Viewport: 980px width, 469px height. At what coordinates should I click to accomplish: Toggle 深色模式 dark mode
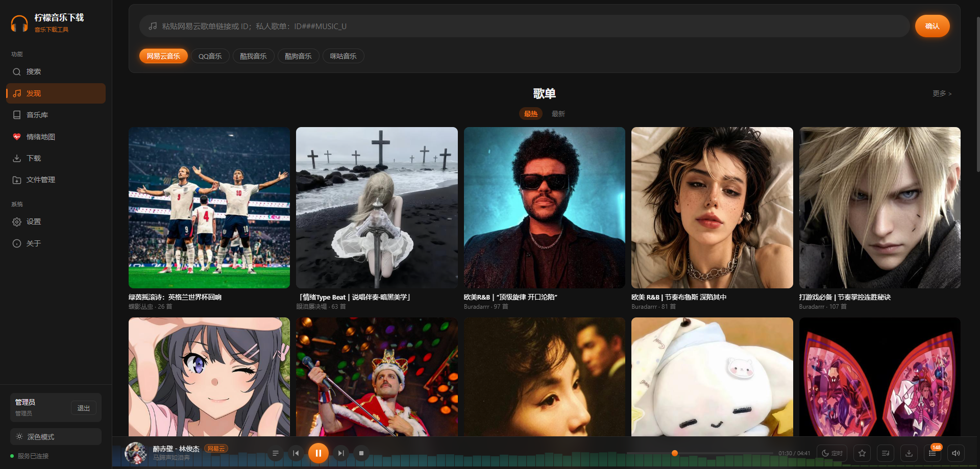[56, 437]
